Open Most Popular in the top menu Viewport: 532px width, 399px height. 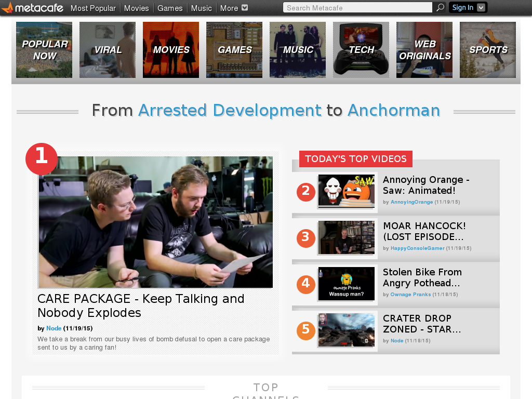[93, 8]
